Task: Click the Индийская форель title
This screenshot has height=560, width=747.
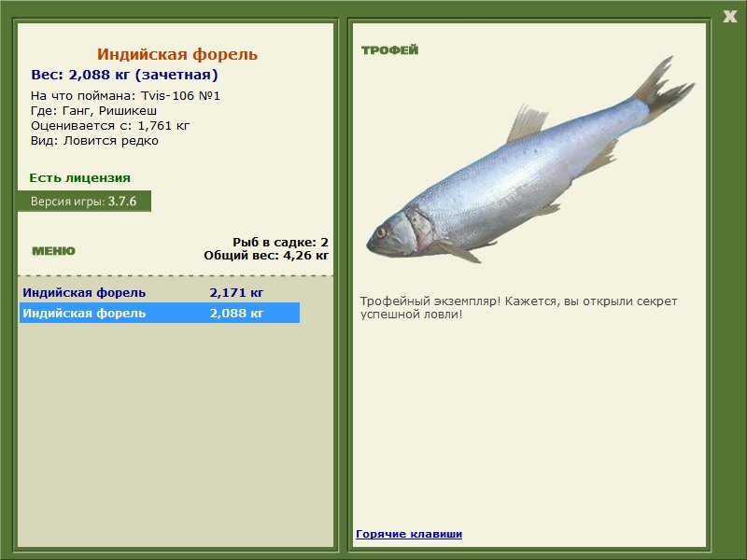Action: tap(177, 54)
